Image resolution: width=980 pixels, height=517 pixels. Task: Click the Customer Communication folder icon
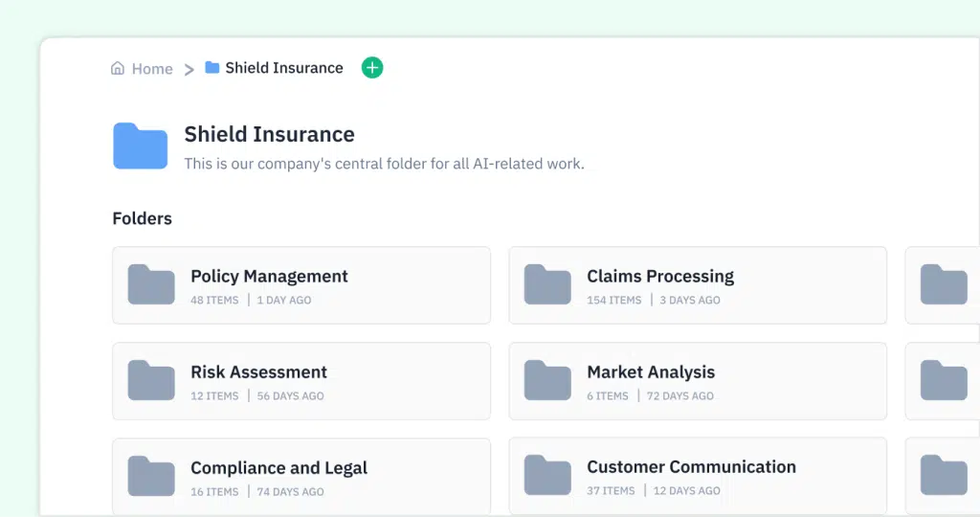click(x=547, y=475)
